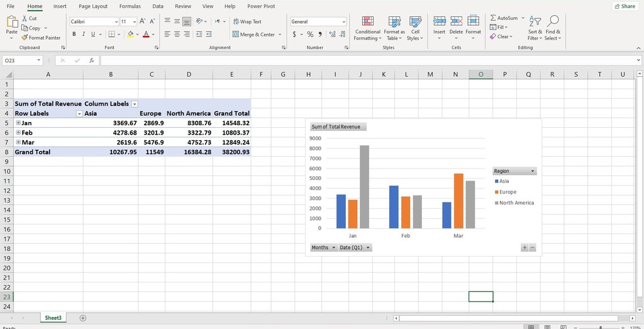This screenshot has width=644, height=329.
Task: Click the Insert cells icon
Action: [x=439, y=21]
